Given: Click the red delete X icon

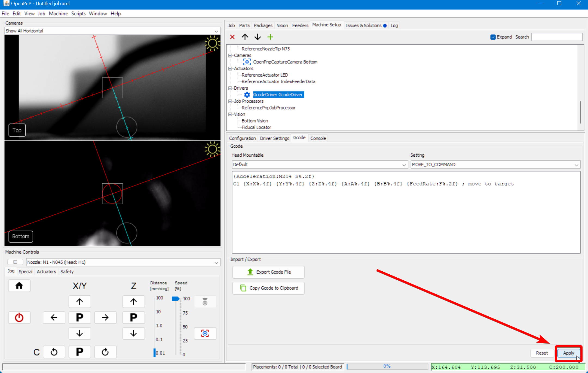Looking at the screenshot, I should 232,37.
